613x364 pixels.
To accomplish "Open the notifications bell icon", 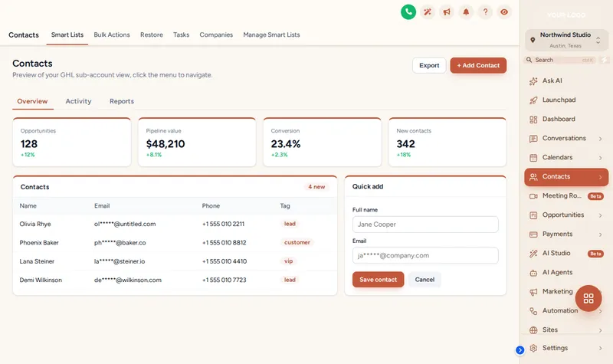I will 466,12.
